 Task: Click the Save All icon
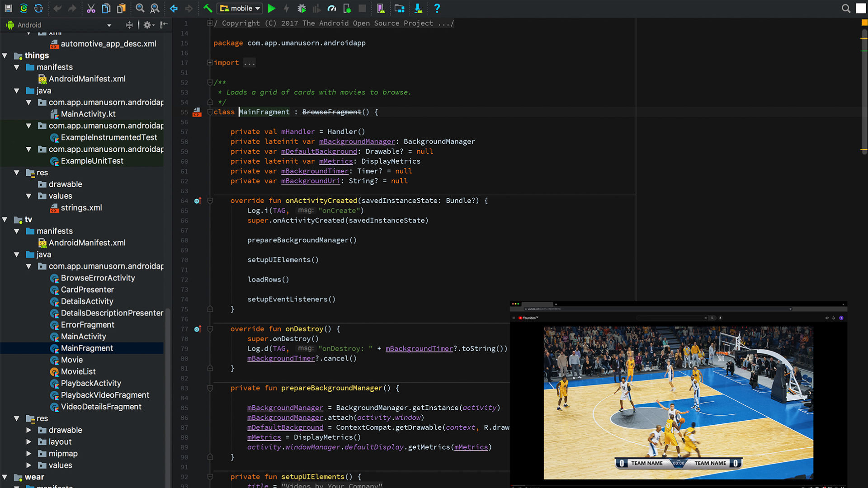tap(9, 8)
